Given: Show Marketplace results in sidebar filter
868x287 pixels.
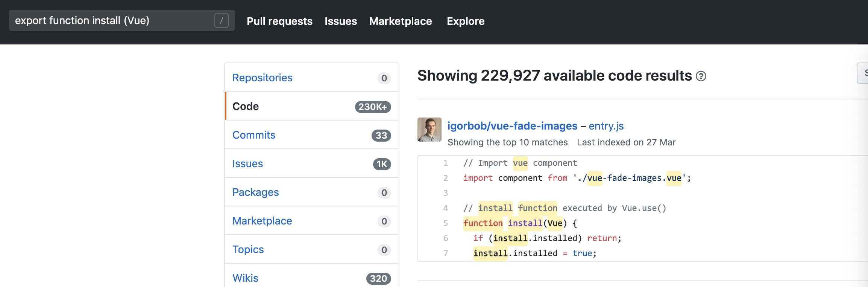Looking at the screenshot, I should pyautogui.click(x=312, y=221).
